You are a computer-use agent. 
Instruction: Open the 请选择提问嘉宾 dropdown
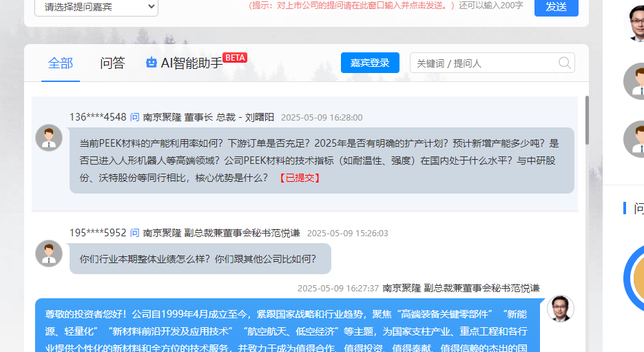96,8
